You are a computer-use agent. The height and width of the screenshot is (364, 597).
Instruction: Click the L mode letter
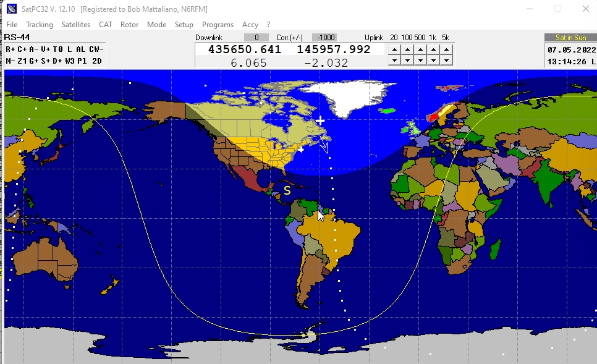[x=69, y=49]
